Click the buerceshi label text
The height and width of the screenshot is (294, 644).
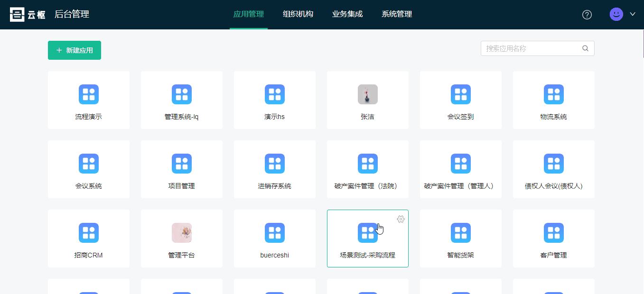tap(275, 255)
